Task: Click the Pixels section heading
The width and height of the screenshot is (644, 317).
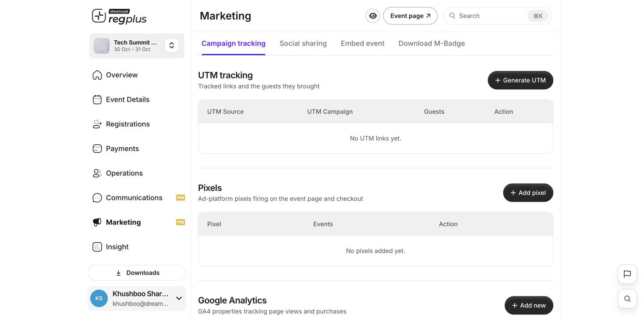Action: (210, 188)
